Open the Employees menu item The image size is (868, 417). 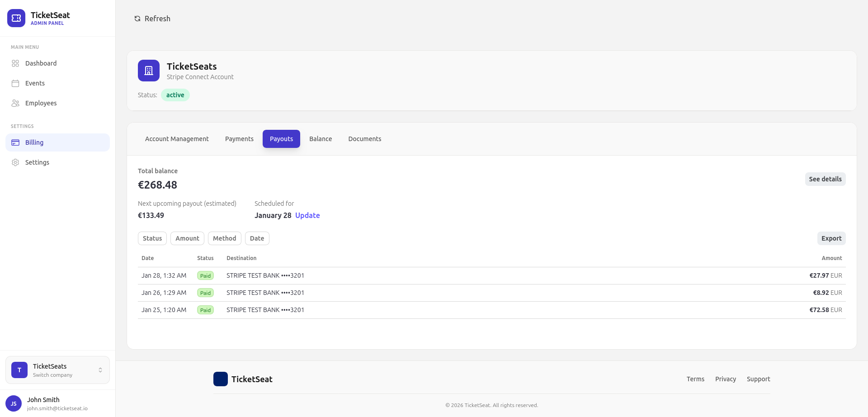click(57, 103)
